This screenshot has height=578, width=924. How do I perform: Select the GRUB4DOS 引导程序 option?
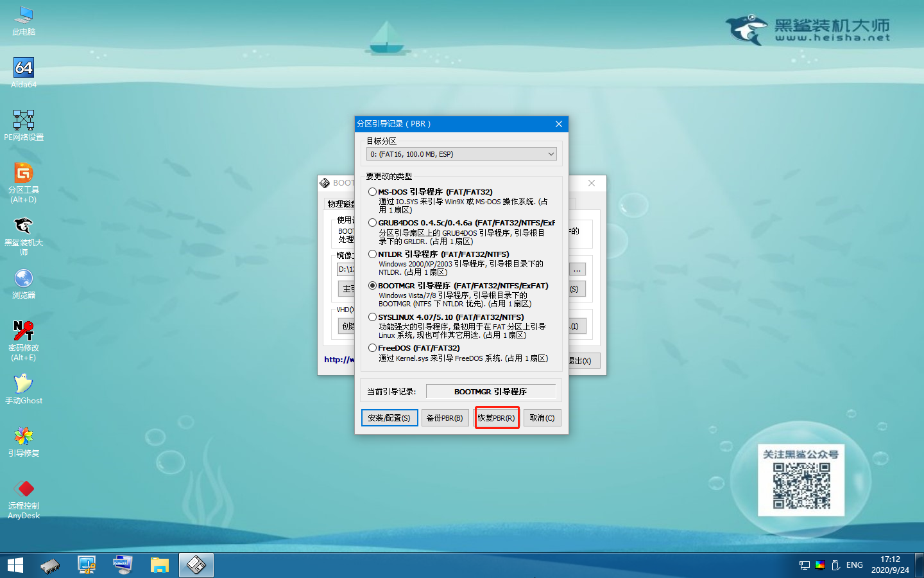(x=373, y=222)
